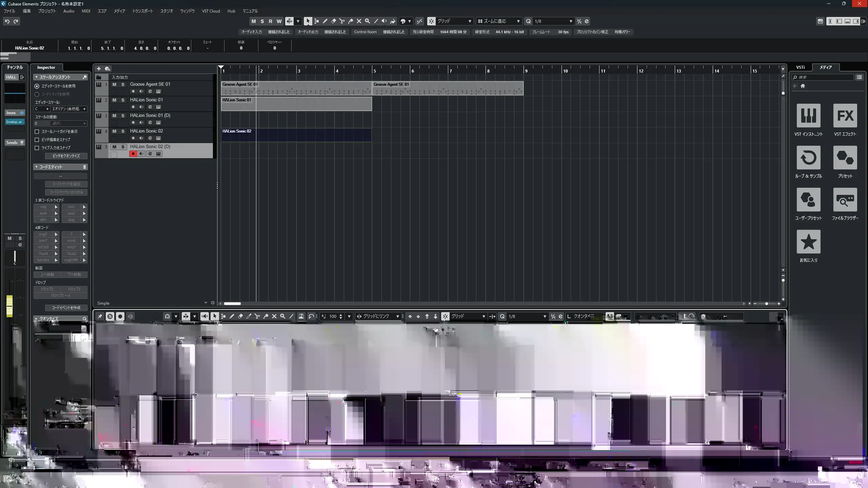Enable スケールノートガイドを表示 checkbox
Viewport: 868px width, 488px height.
tap(37, 131)
